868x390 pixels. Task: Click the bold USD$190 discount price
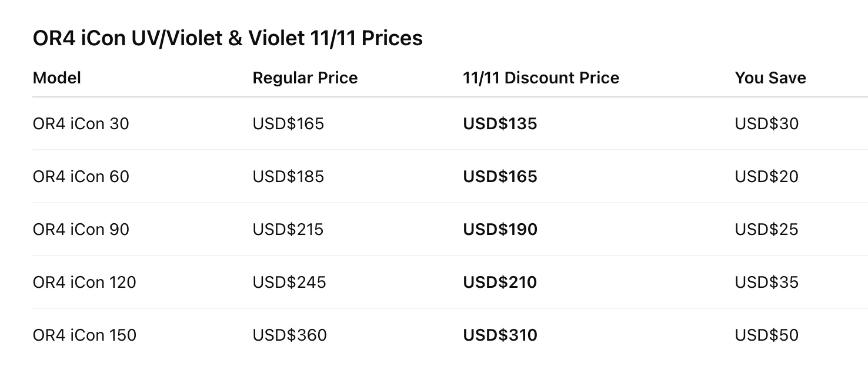[x=500, y=230]
